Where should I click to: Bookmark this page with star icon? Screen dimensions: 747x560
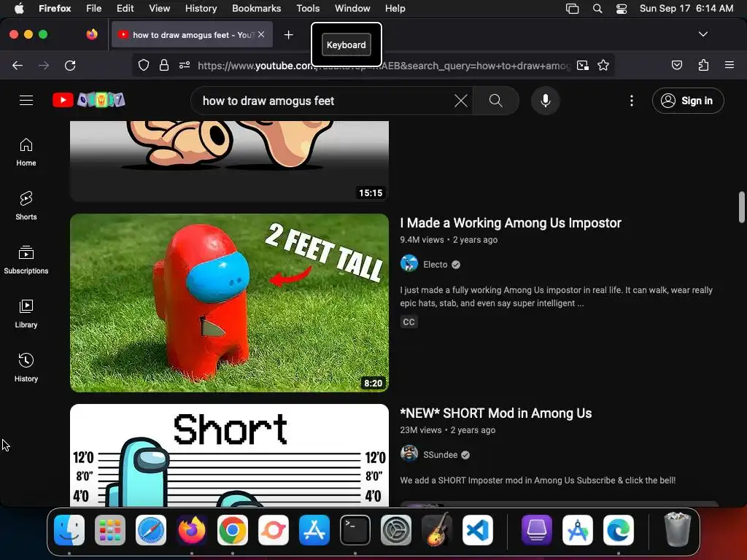tap(603, 65)
